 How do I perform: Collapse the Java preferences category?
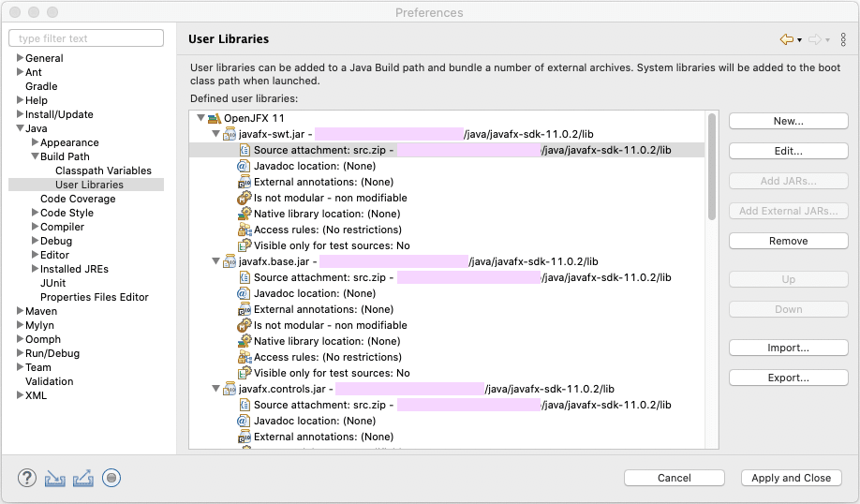pyautogui.click(x=20, y=127)
